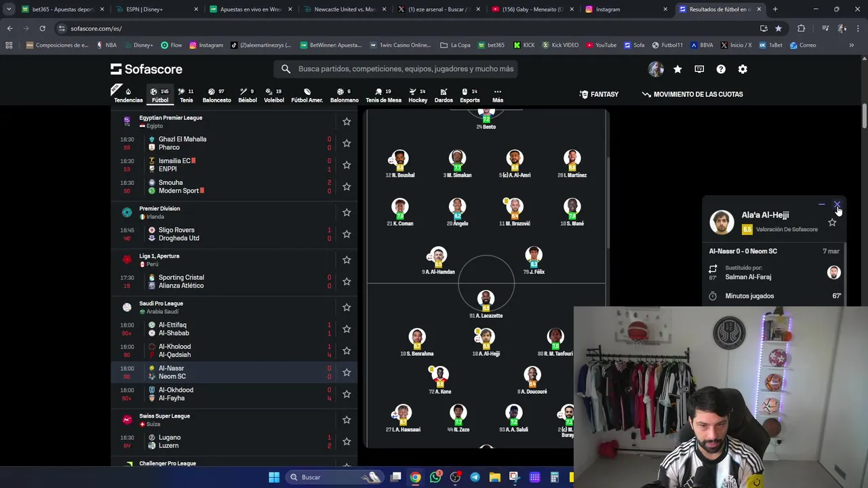Open the Sofascore home logo
The height and width of the screenshot is (488, 868).
click(146, 69)
